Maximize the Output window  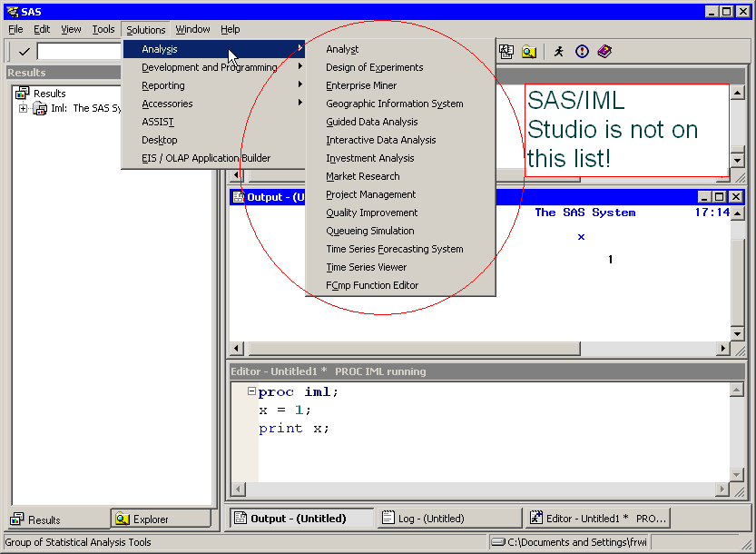pyautogui.click(x=720, y=197)
